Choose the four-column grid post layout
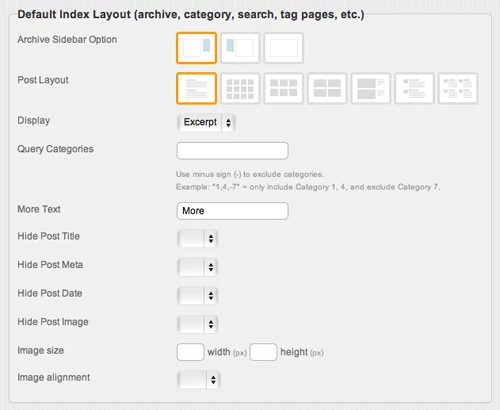Screen dimensions: 500x410 [240, 88]
